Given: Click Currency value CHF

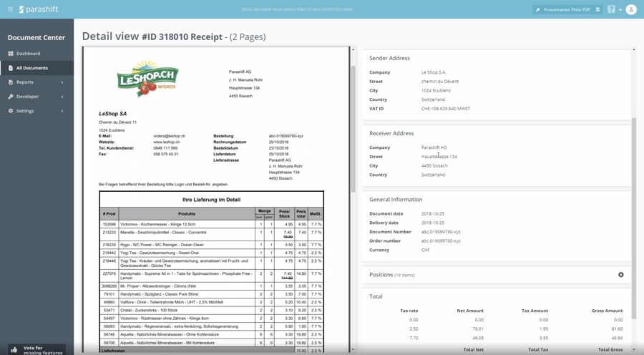Looking at the screenshot, I should tap(426, 250).
